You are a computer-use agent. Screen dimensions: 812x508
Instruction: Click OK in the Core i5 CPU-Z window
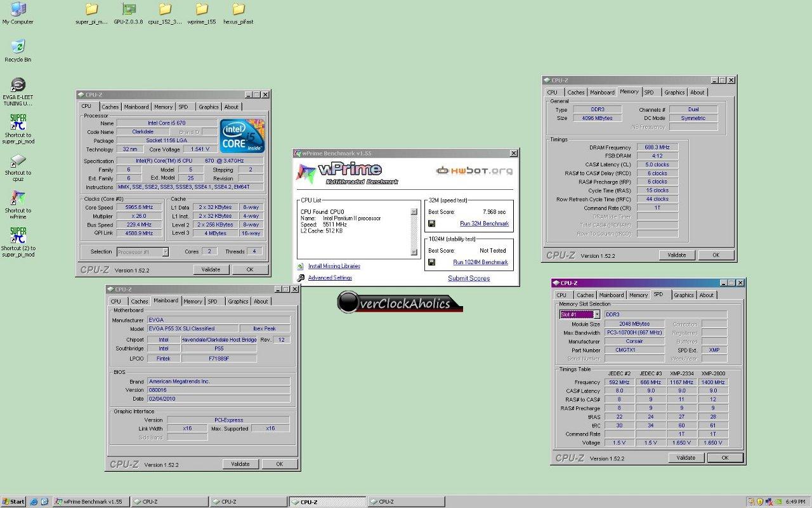[x=250, y=269]
